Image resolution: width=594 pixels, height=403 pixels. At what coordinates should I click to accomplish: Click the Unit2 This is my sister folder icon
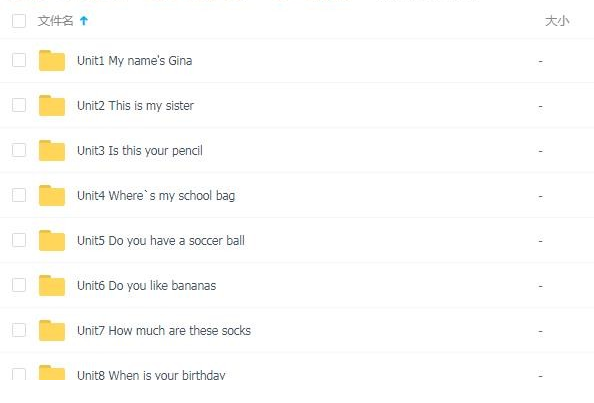pyautogui.click(x=52, y=106)
